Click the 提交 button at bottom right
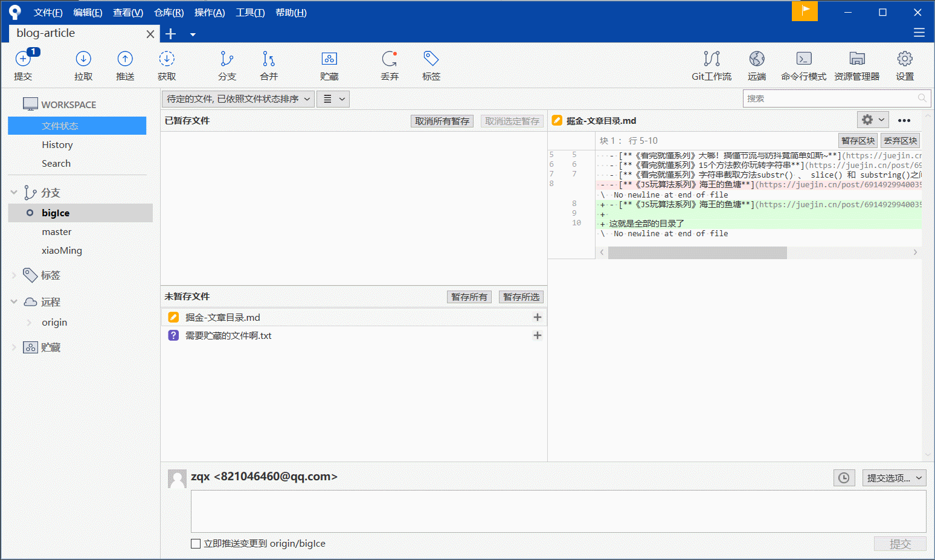The width and height of the screenshot is (935, 560). [900, 544]
